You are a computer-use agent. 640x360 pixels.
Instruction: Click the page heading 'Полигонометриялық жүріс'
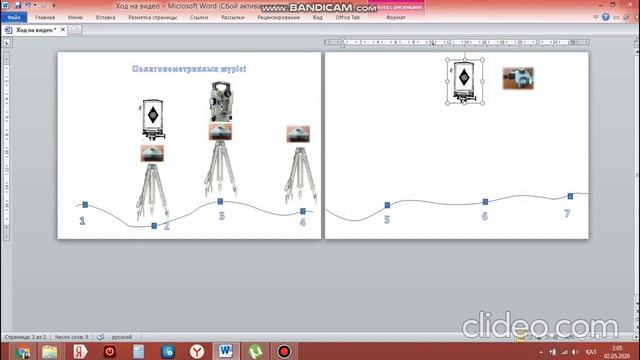coord(189,69)
